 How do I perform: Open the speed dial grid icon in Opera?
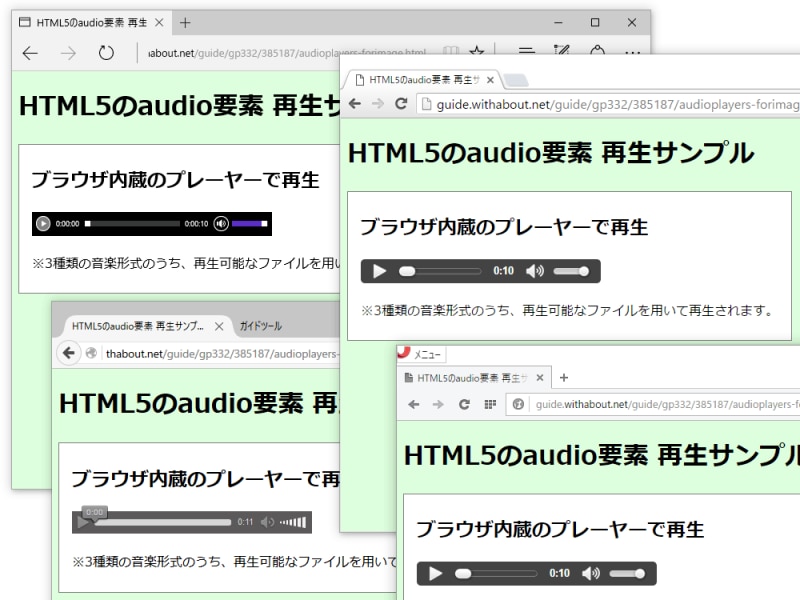tap(489, 404)
